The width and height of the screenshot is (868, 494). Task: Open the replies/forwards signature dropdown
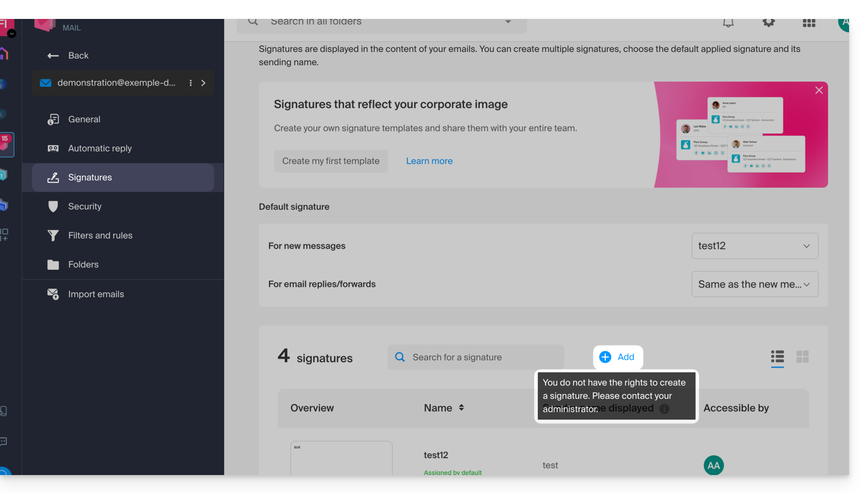click(754, 284)
